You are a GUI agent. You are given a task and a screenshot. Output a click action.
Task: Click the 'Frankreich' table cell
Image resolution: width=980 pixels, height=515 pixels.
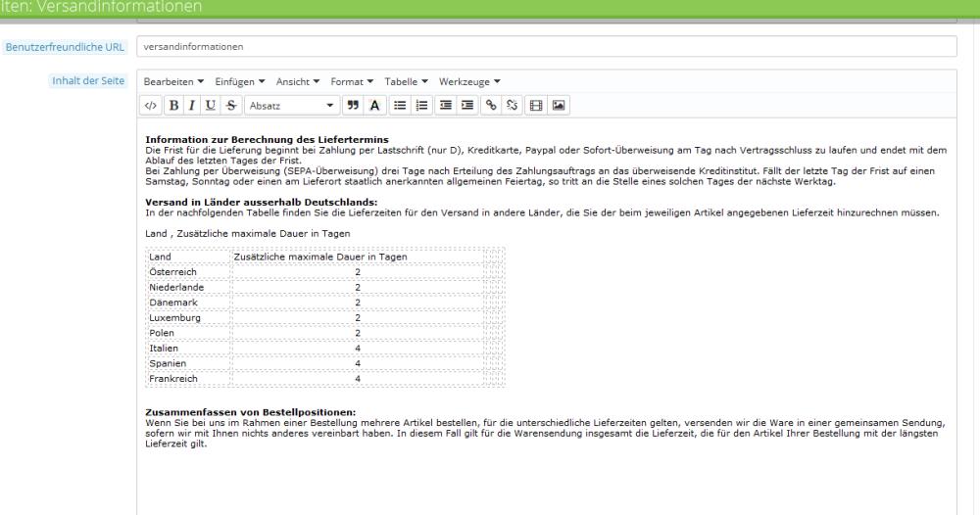point(189,378)
